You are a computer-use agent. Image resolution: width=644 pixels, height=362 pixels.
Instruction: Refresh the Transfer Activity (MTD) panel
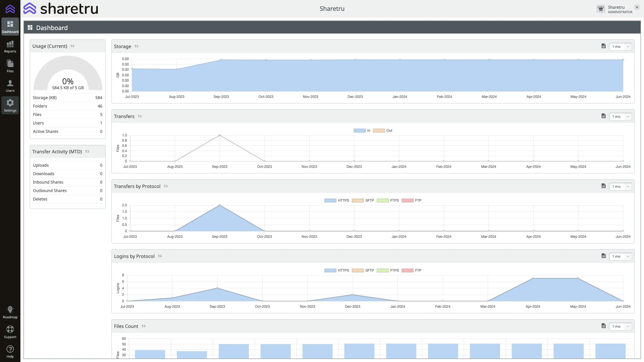pos(87,152)
